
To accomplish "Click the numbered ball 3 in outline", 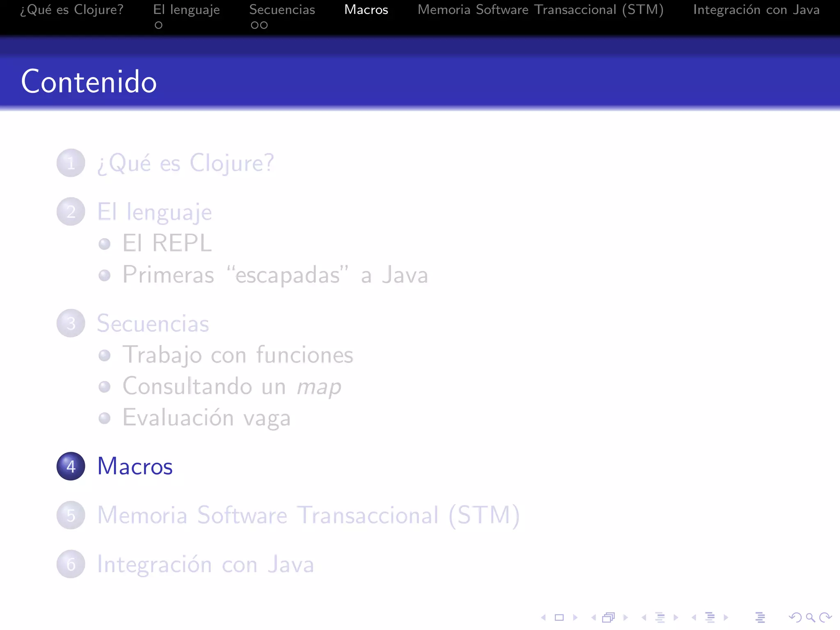I will pos(71,323).
